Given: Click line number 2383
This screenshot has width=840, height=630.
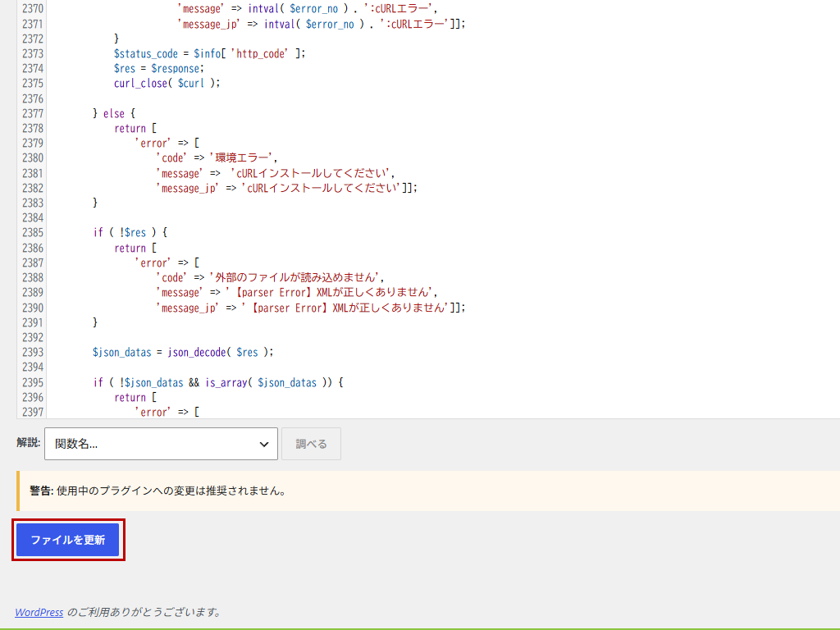Looking at the screenshot, I should (33, 203).
